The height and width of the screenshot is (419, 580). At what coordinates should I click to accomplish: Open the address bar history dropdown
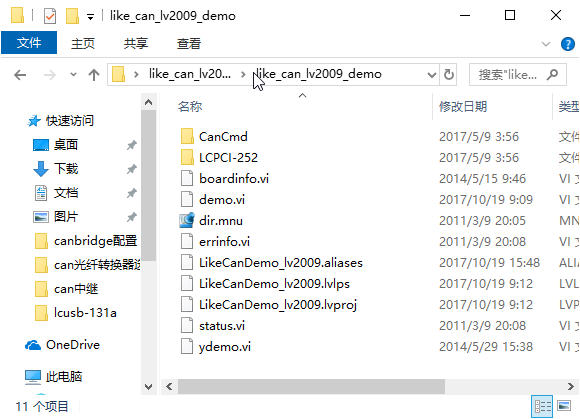tap(431, 75)
